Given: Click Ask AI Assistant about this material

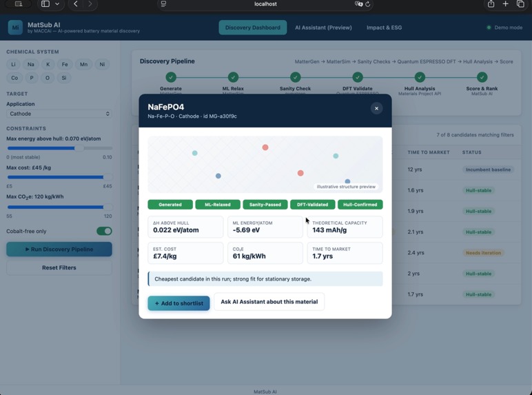Looking at the screenshot, I should (x=269, y=302).
